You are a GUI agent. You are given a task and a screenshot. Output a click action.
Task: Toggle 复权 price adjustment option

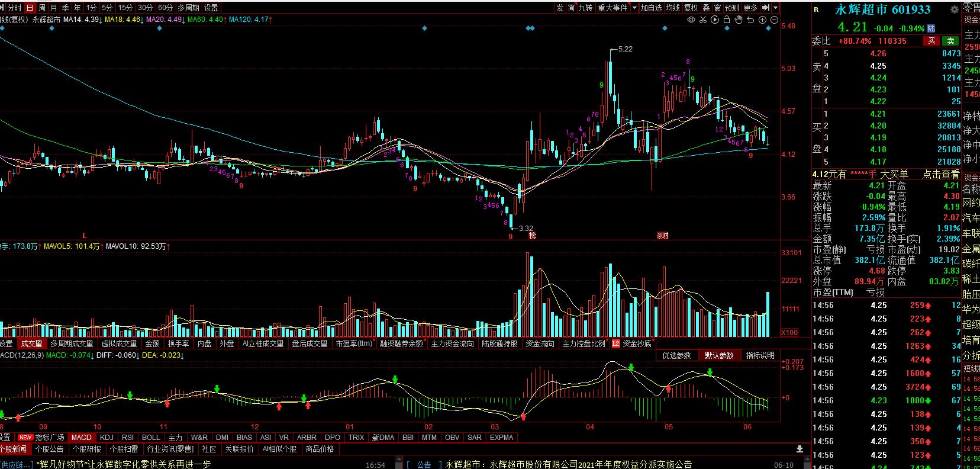691,8
